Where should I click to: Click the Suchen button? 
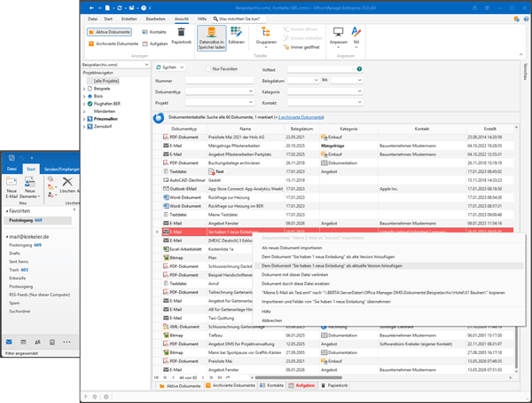167,67
